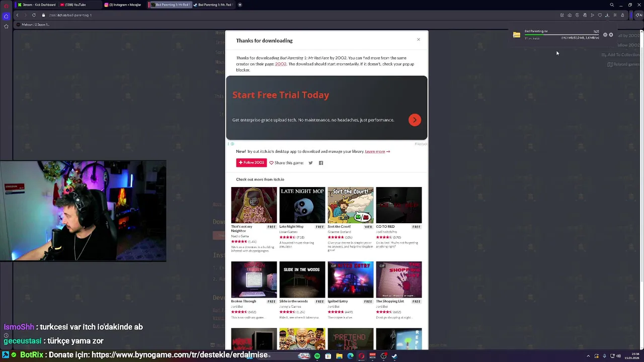Open the browser downloads toolbar icon
The height and width of the screenshot is (362, 644).
[607, 15]
